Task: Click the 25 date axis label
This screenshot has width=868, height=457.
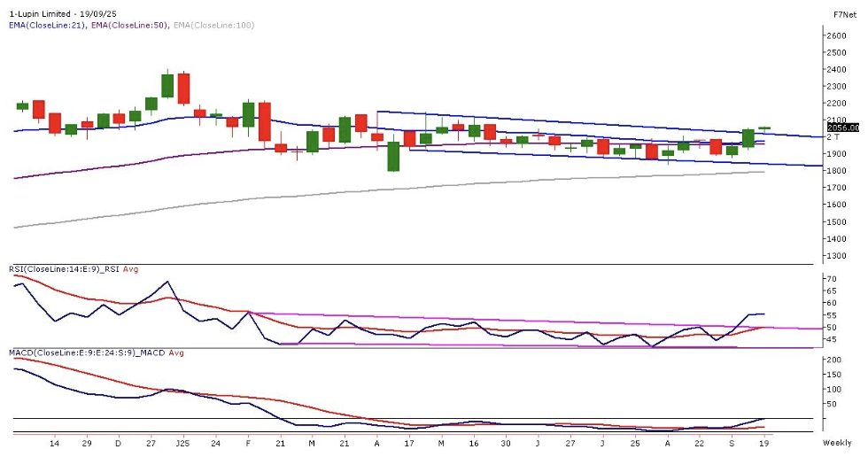Action: click(635, 444)
